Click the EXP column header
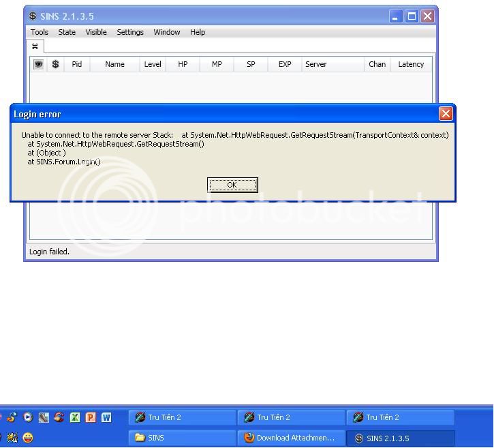494x448 pixels. click(x=285, y=64)
